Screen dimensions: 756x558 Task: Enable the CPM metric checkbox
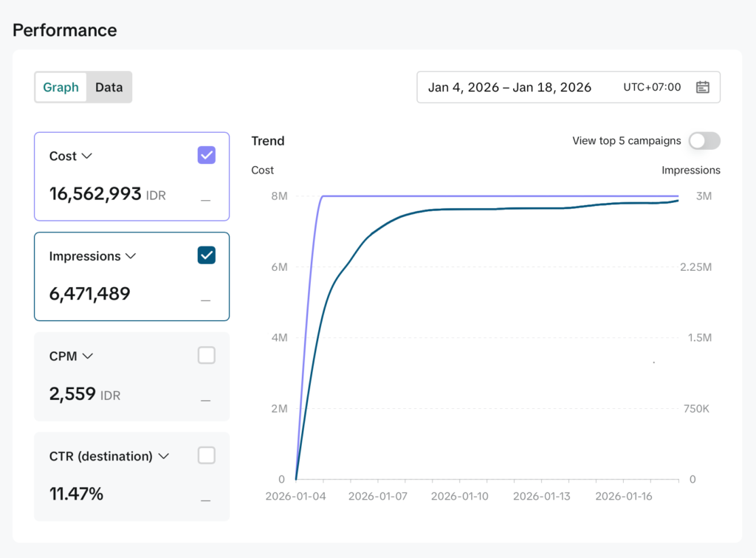(x=207, y=356)
